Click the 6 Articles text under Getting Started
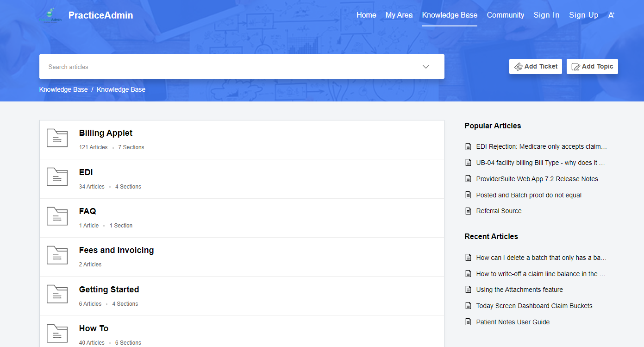 [90, 304]
